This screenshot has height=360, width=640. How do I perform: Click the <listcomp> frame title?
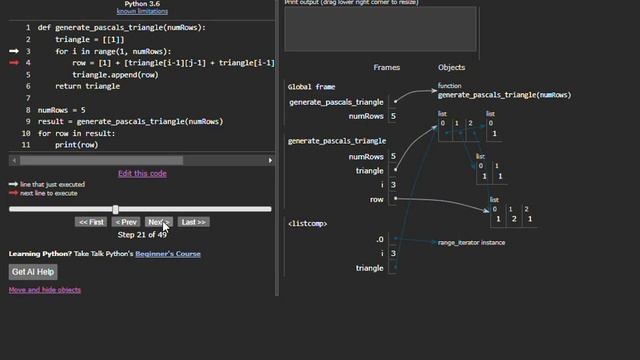tap(307, 223)
